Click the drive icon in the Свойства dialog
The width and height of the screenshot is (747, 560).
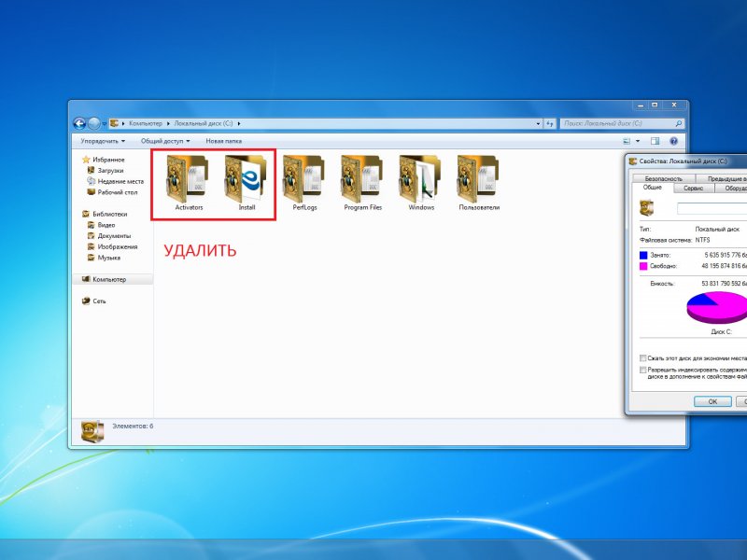646,208
